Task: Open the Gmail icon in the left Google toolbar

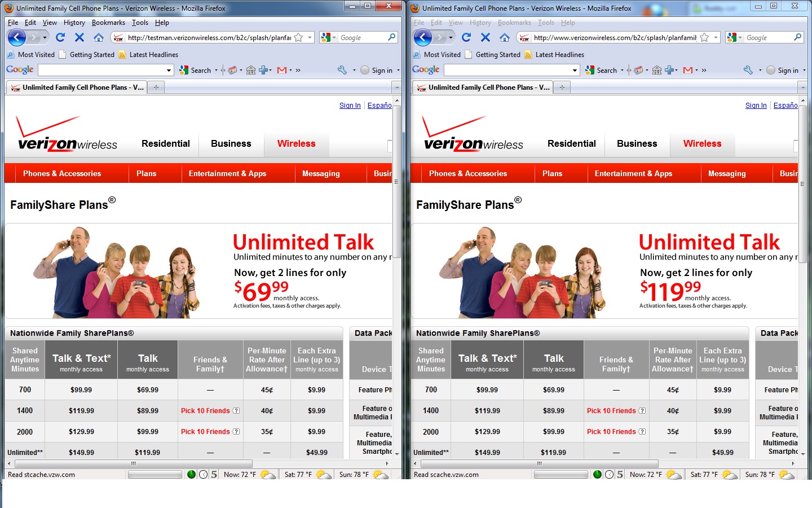Action: pos(282,70)
